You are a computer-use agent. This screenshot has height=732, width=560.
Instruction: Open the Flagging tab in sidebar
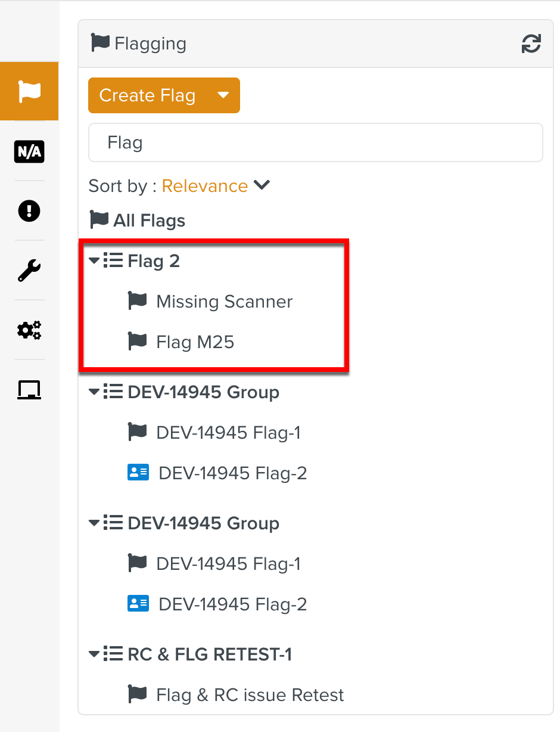point(29,91)
